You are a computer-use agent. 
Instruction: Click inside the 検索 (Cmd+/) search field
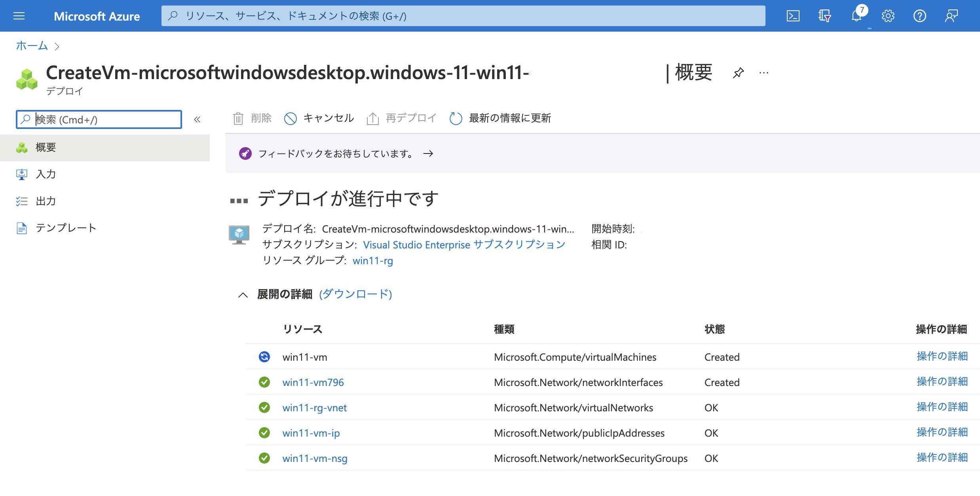(x=99, y=119)
